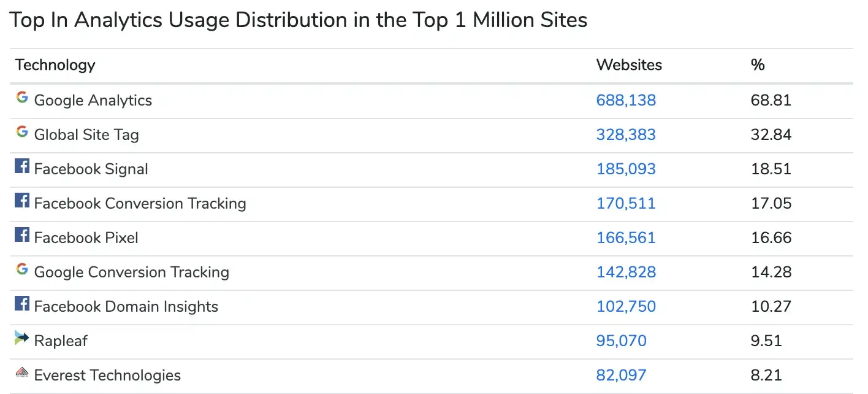Click the Google icon beside Google Analytics
868x394 pixels.
[x=22, y=97]
